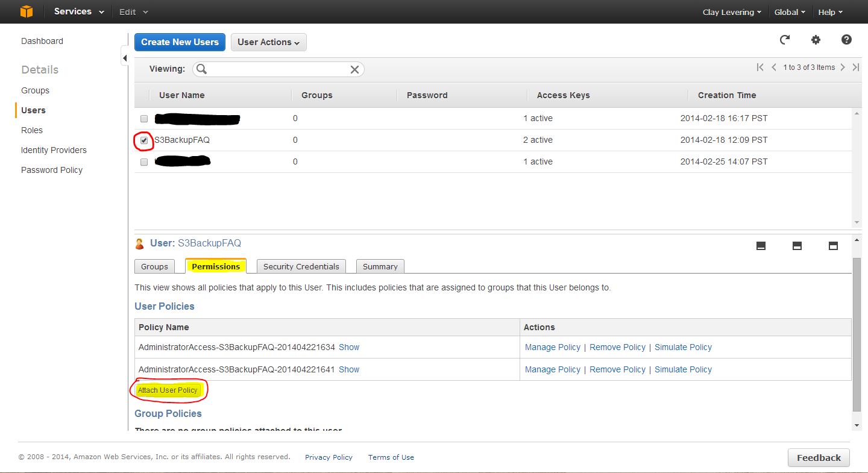Open the Global region dropdown

[x=790, y=12]
